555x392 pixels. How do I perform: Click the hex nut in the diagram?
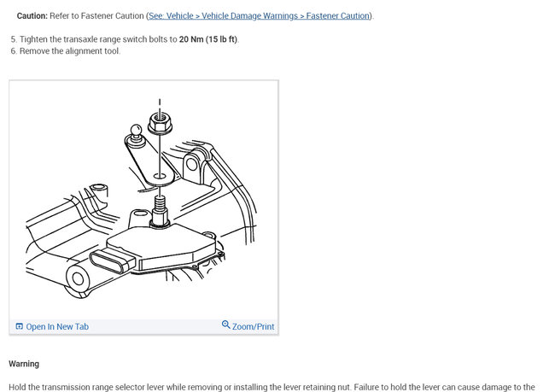tap(160, 123)
